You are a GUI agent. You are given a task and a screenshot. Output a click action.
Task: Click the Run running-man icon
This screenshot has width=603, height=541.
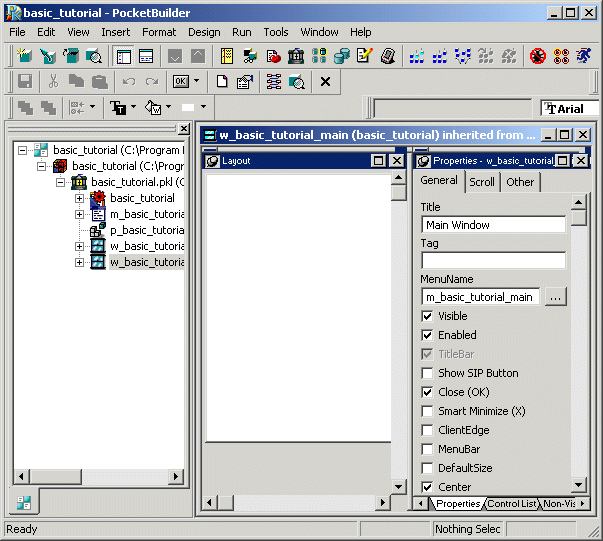click(x=584, y=56)
